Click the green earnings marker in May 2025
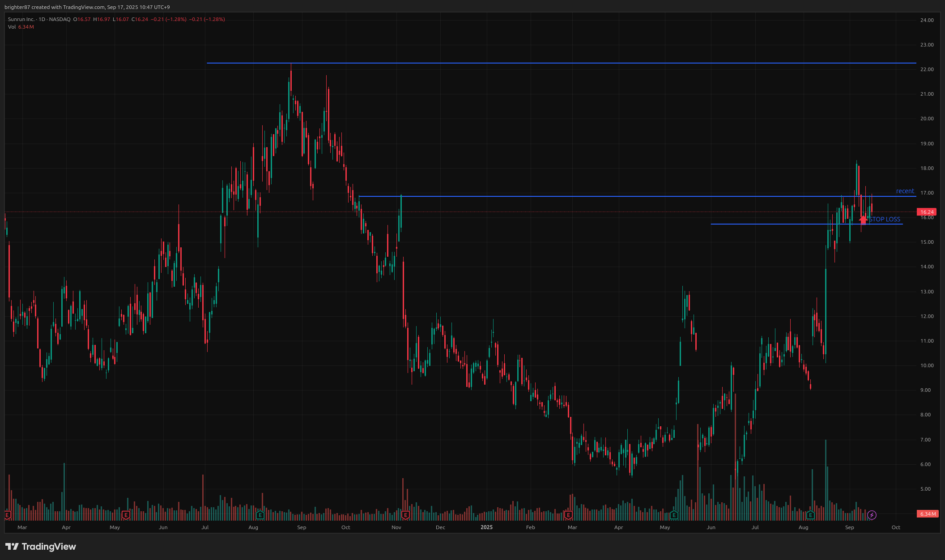The image size is (945, 560). click(674, 515)
